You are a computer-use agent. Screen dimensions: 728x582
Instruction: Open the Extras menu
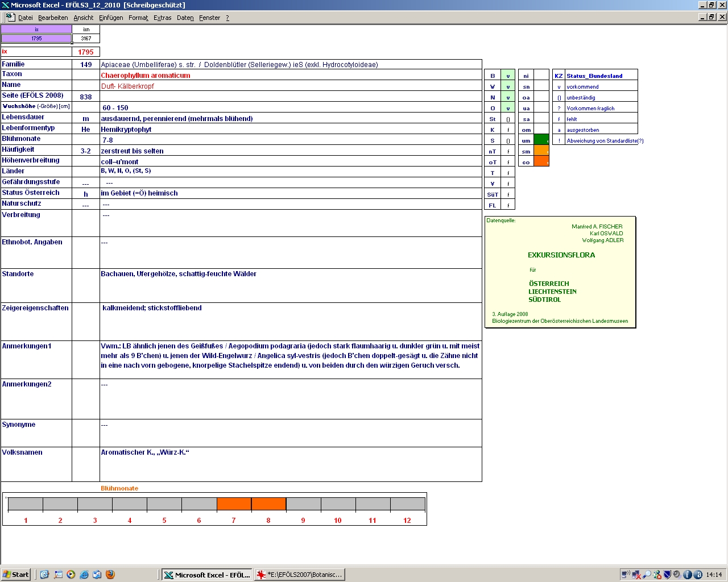pos(163,18)
